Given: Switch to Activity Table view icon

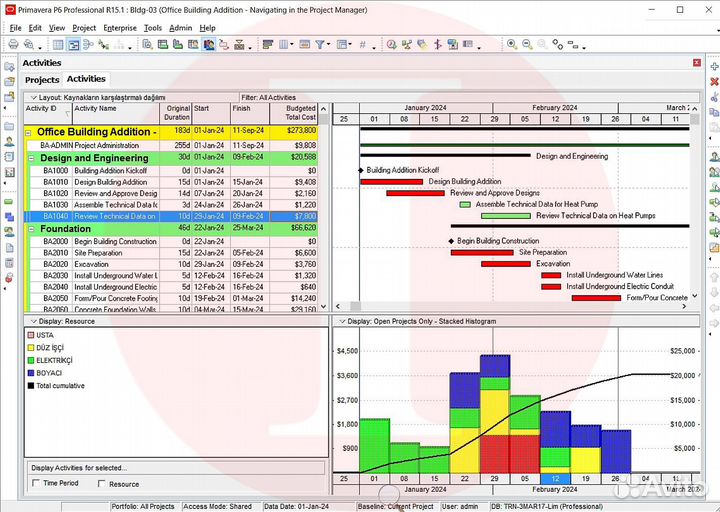Looking at the screenshot, I should (x=58, y=45).
